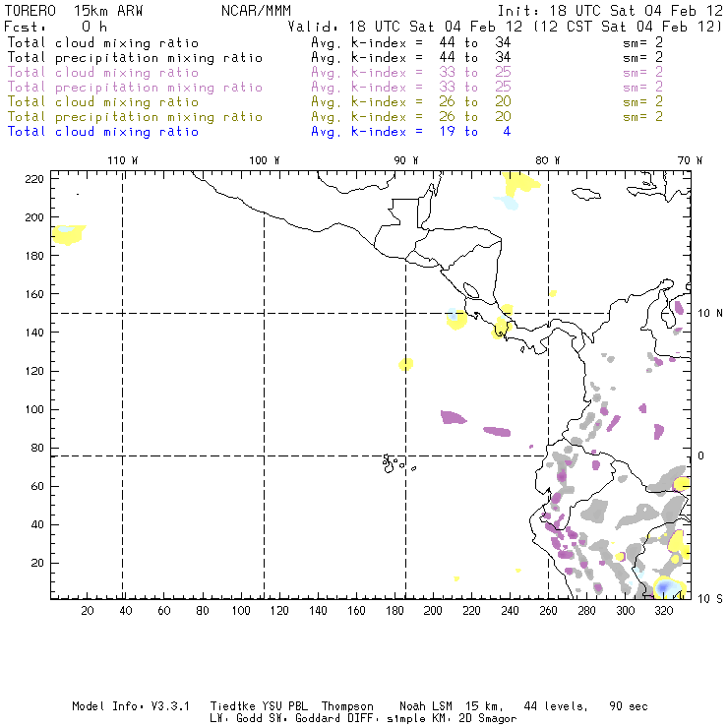The image size is (728, 728).
Task: Select the '(12 CST Sat 04 Feb 12)' text
Action: point(628,27)
